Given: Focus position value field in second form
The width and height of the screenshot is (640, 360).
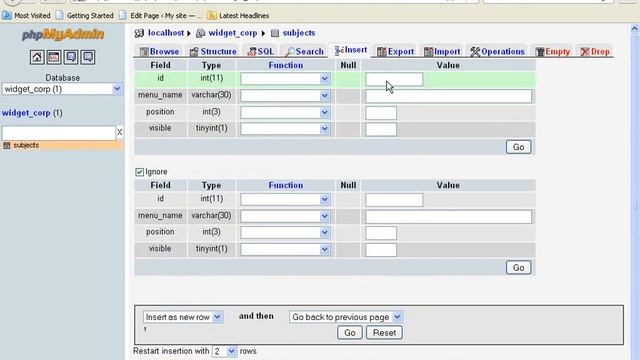Looking at the screenshot, I should click(381, 233).
